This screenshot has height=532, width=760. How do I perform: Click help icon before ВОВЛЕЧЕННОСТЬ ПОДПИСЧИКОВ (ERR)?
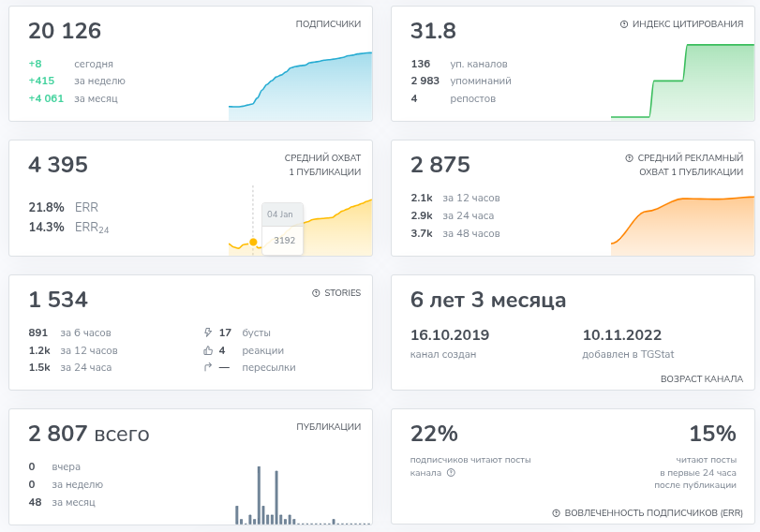(556, 513)
